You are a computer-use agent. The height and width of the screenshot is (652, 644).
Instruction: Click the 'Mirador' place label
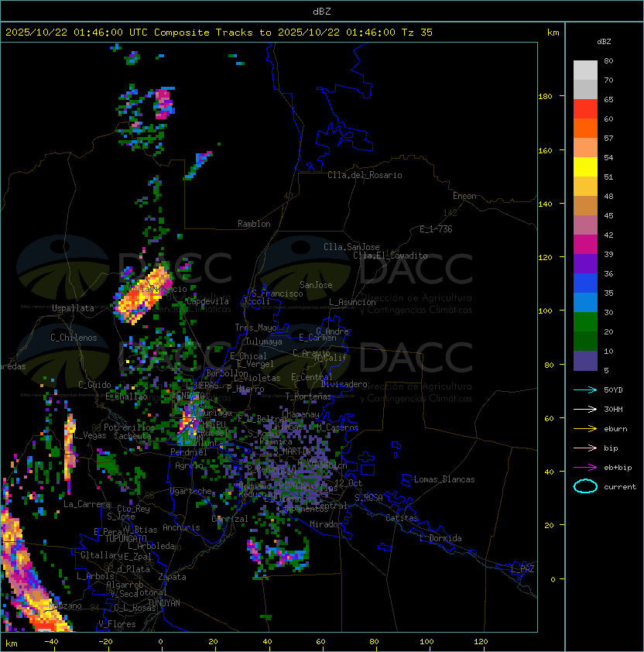[326, 524]
